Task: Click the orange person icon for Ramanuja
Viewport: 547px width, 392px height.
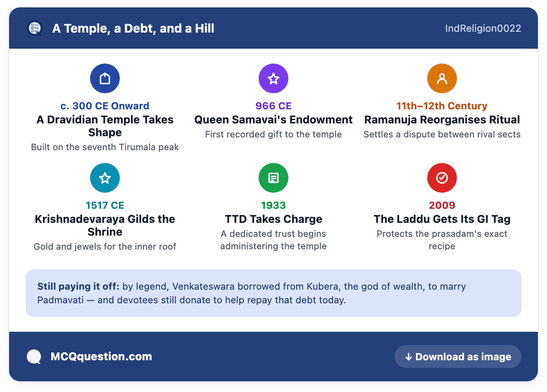Action: pyautogui.click(x=442, y=78)
